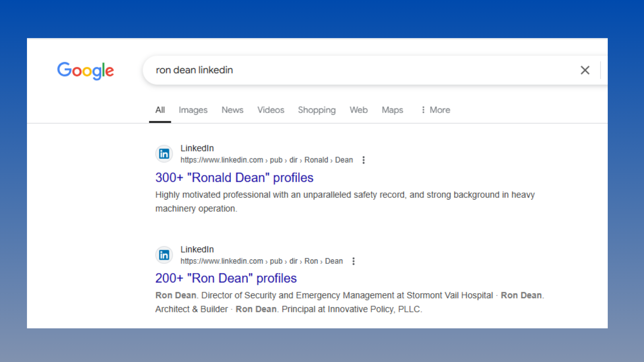The width and height of the screenshot is (644, 362).
Task: Switch to the Web tab
Action: click(359, 110)
